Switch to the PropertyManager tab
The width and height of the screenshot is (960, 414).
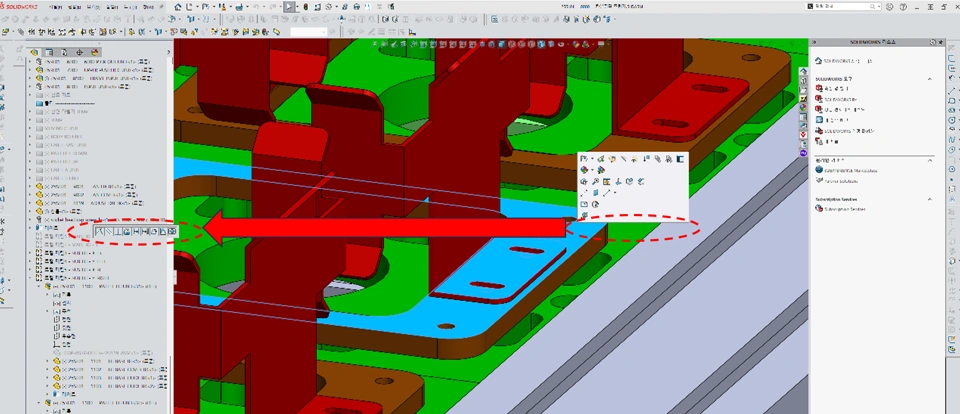pos(49,52)
